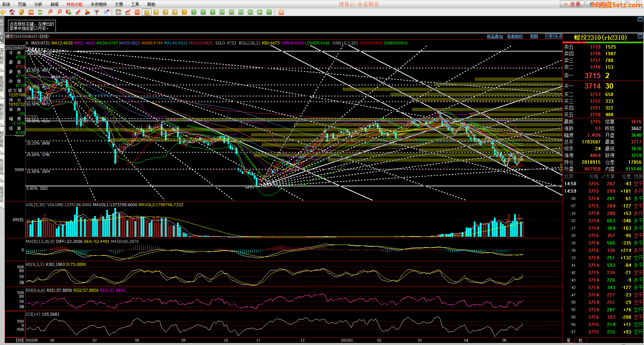644x345 pixels.
Task: Click RSI(6,6,6) indicator label
Action: (x=35, y=290)
